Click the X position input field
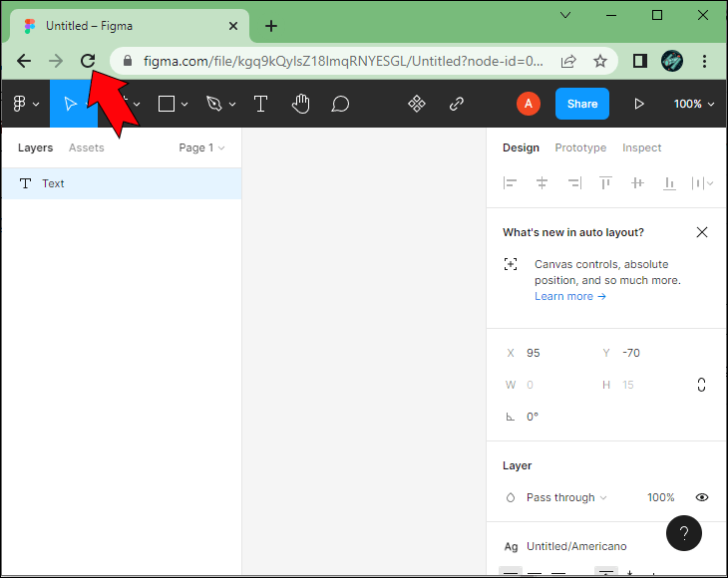The image size is (728, 578). [x=553, y=353]
